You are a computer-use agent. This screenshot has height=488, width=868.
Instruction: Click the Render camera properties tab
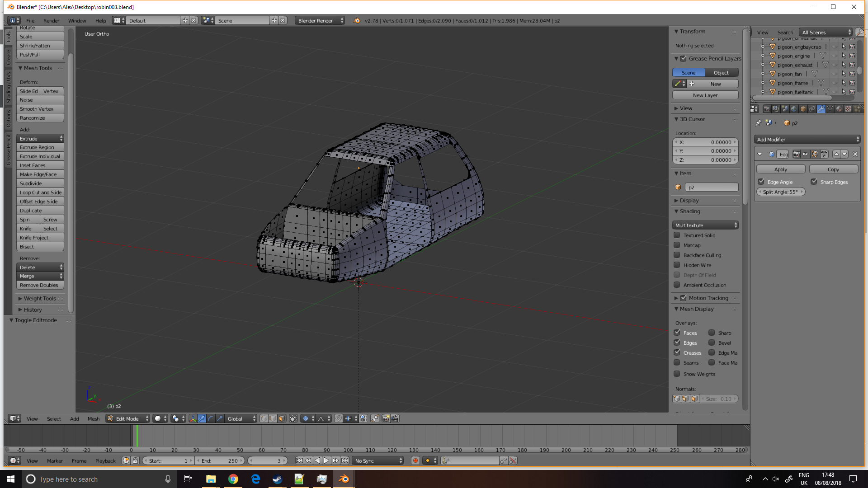[x=767, y=109]
